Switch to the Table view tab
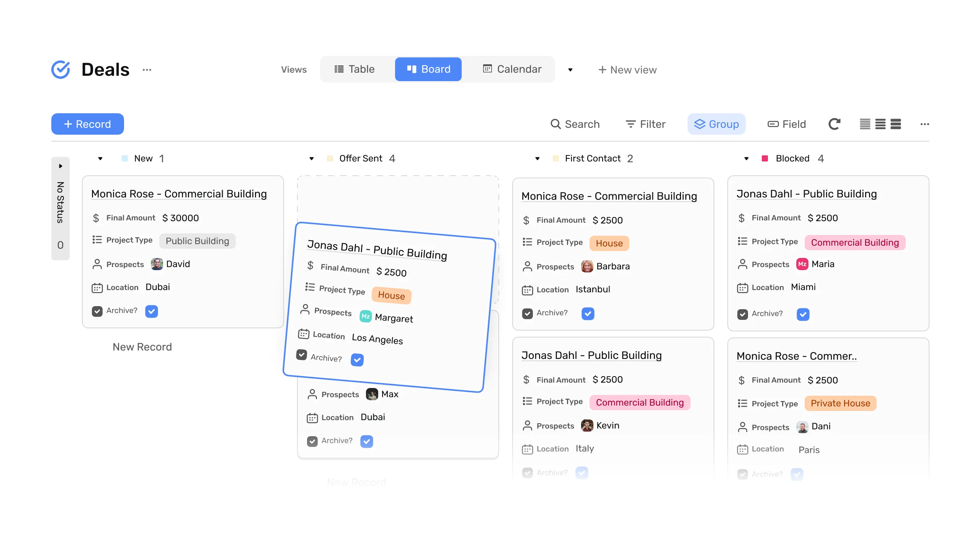The height and width of the screenshot is (551, 980). tap(354, 69)
